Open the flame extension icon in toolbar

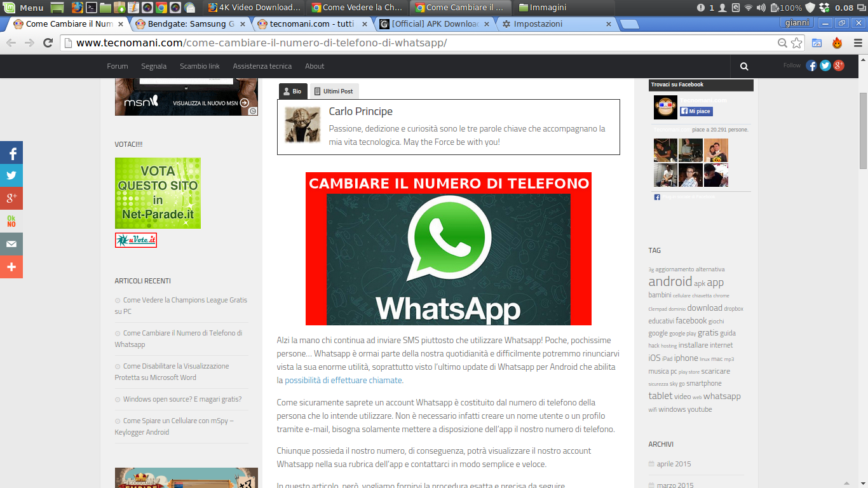pos(837,43)
